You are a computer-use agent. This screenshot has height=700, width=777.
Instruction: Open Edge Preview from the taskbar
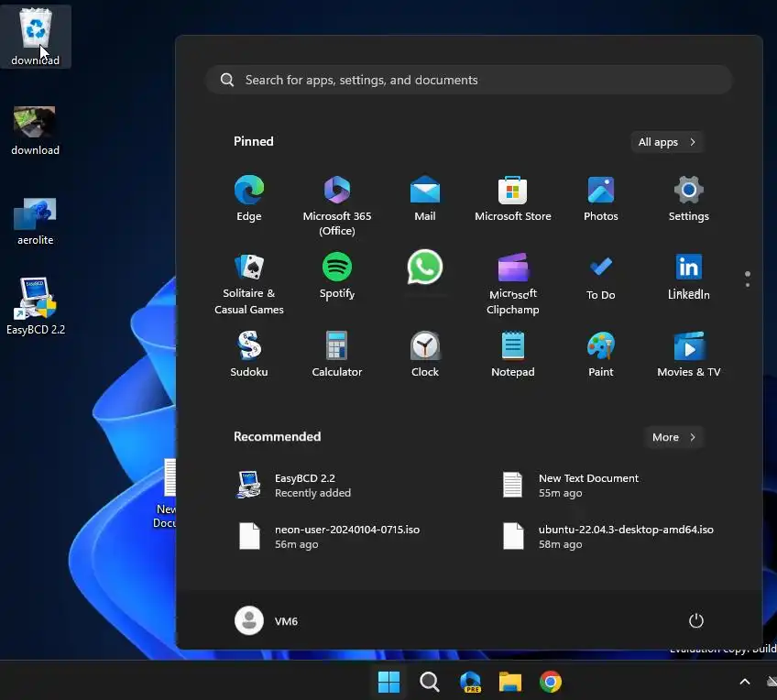coord(470,682)
